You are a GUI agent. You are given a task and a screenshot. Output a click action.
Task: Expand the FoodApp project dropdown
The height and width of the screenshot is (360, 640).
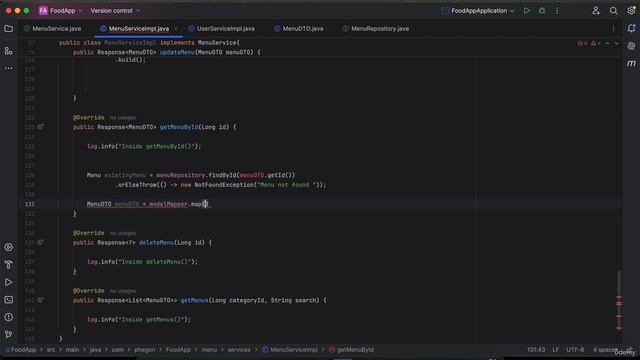[x=60, y=11]
